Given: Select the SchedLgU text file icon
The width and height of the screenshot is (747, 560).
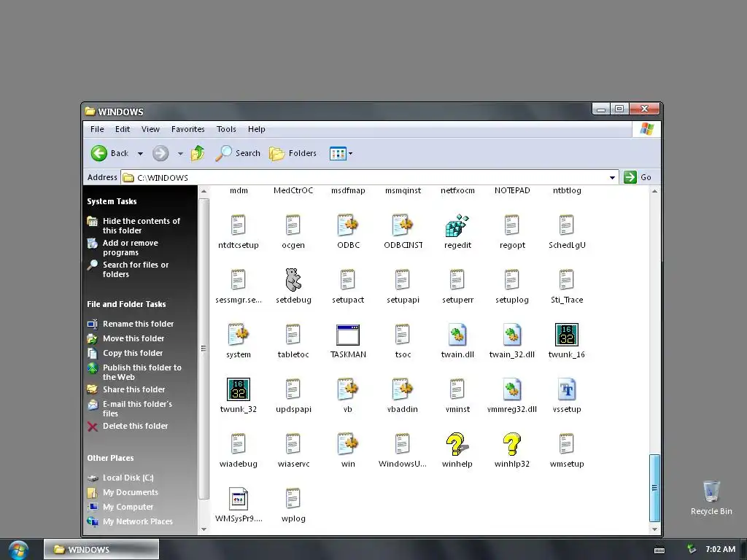Looking at the screenshot, I should (x=566, y=225).
